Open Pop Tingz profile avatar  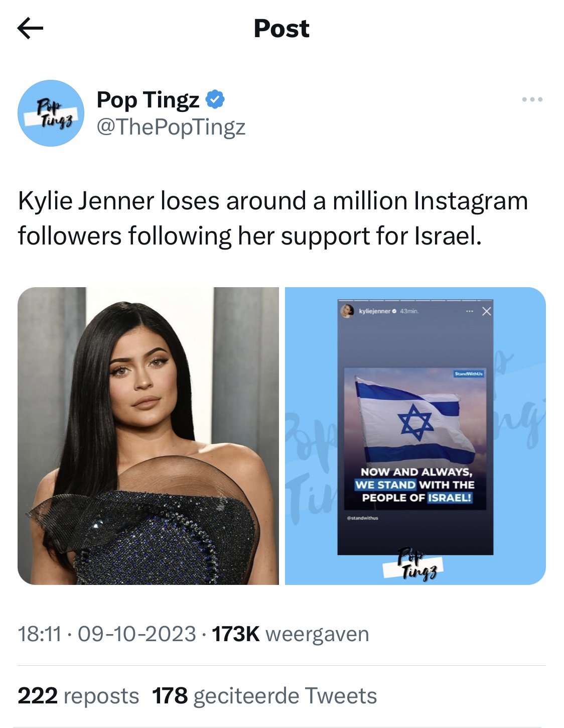[51, 113]
